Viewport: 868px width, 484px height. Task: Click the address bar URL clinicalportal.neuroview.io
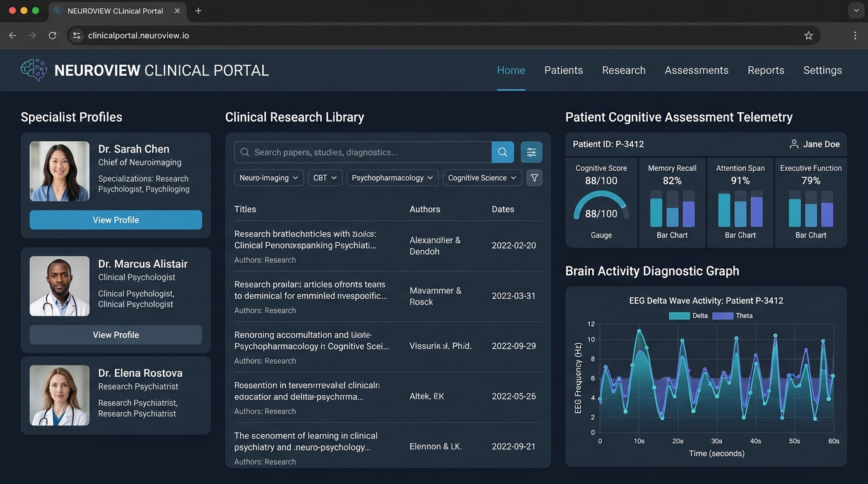pos(139,36)
